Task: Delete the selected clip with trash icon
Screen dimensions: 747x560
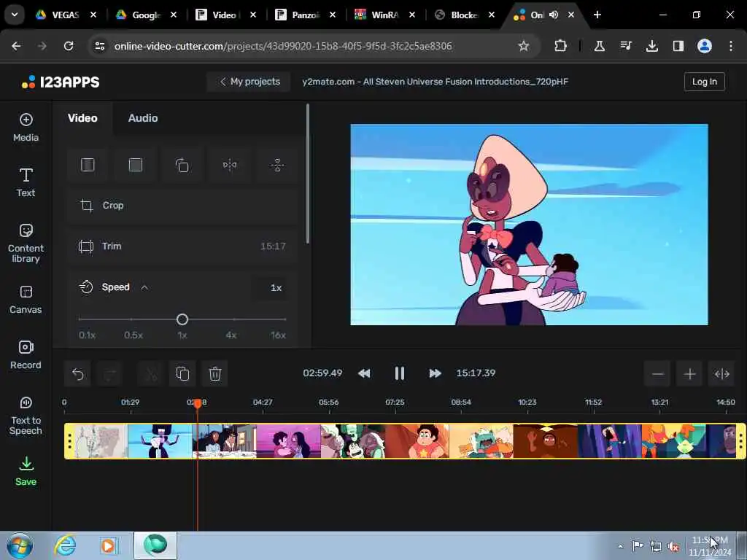Action: click(215, 374)
